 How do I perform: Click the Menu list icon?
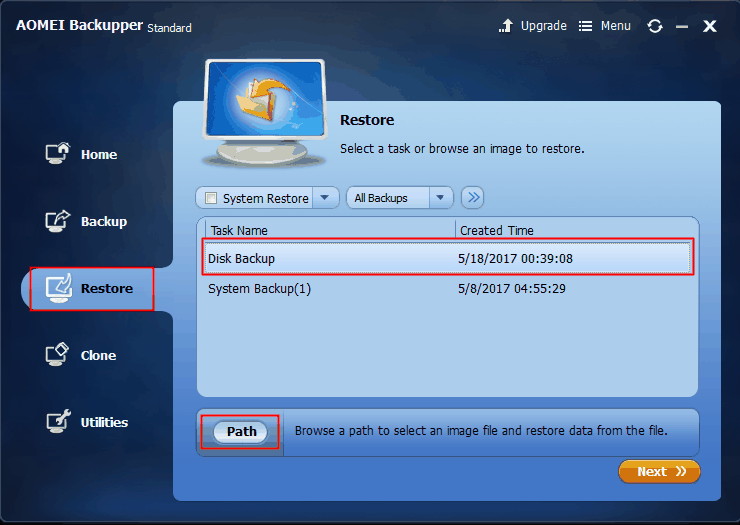coord(585,26)
